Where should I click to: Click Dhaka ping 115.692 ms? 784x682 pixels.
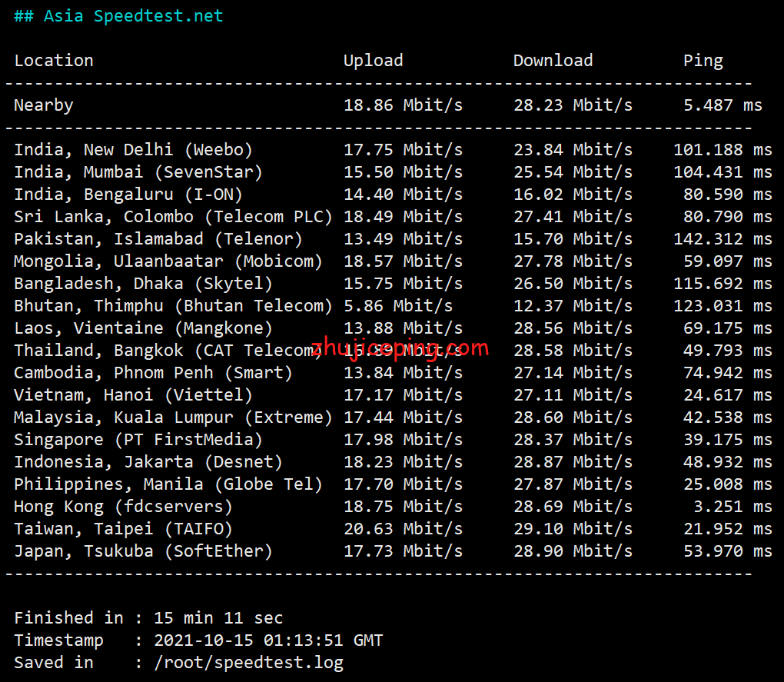[723, 284]
